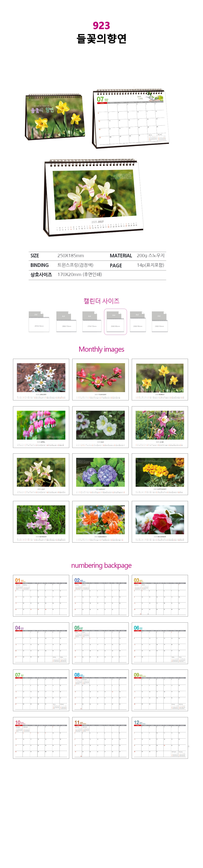Image resolution: width=203 pixels, height=868 pixels.
Task: Select the 297X210mm calendar size icon
Action: coord(39,321)
